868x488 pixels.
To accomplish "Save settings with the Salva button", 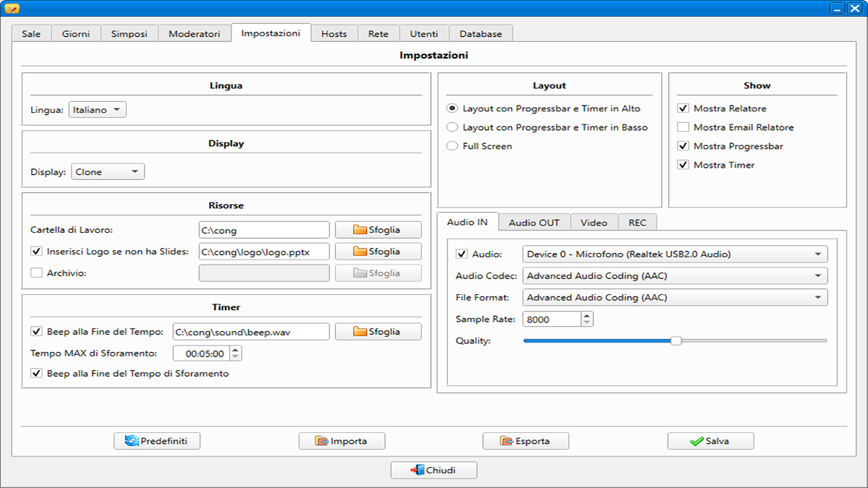I will point(711,441).
